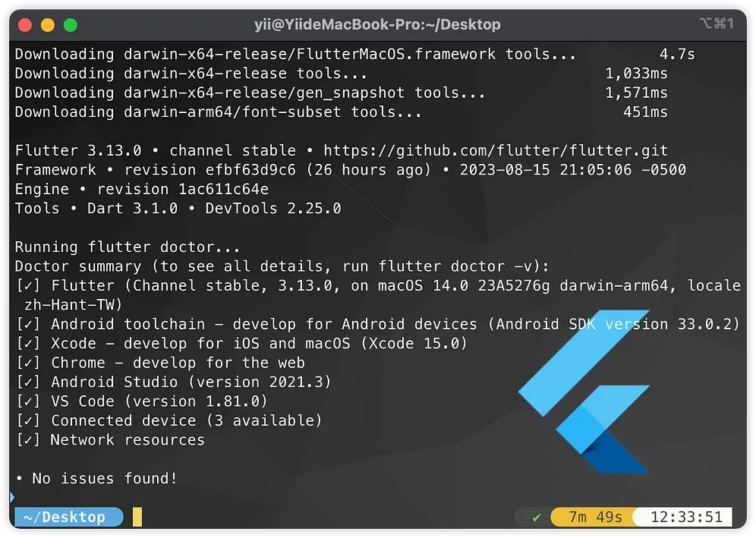Click the engine revision 1ac611c64e
This screenshot has height=538, width=756.
click(x=224, y=189)
